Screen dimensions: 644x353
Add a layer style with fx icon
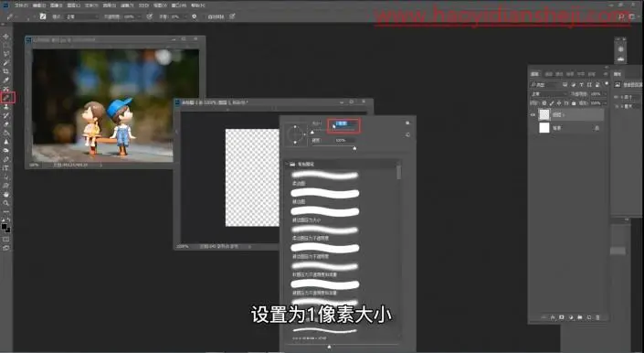pyautogui.click(x=553, y=317)
